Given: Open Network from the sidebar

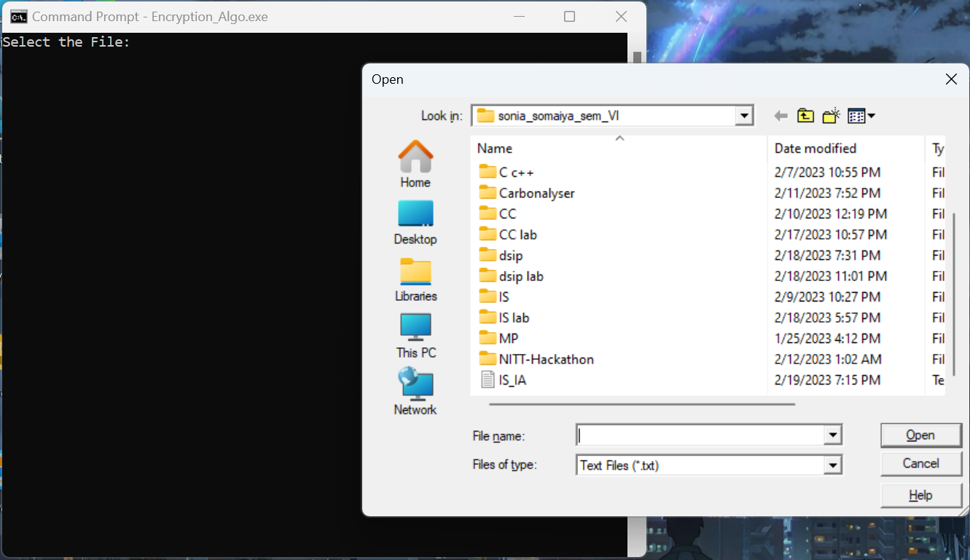Looking at the screenshot, I should [415, 392].
